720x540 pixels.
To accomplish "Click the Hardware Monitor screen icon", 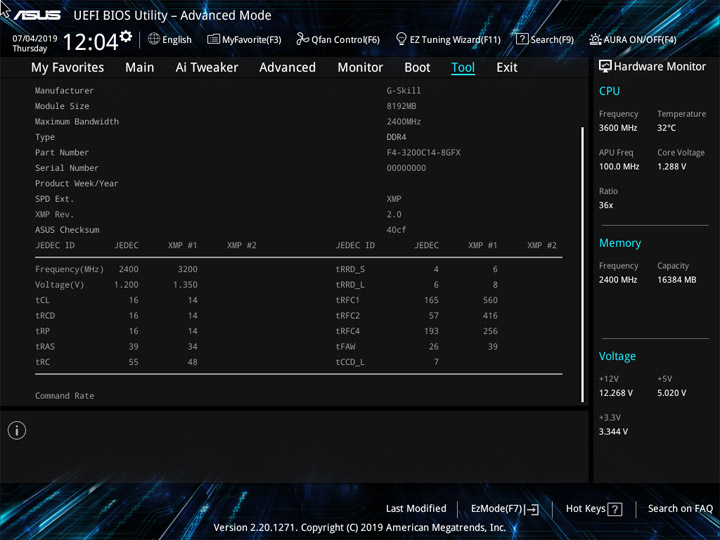I will click(x=605, y=67).
